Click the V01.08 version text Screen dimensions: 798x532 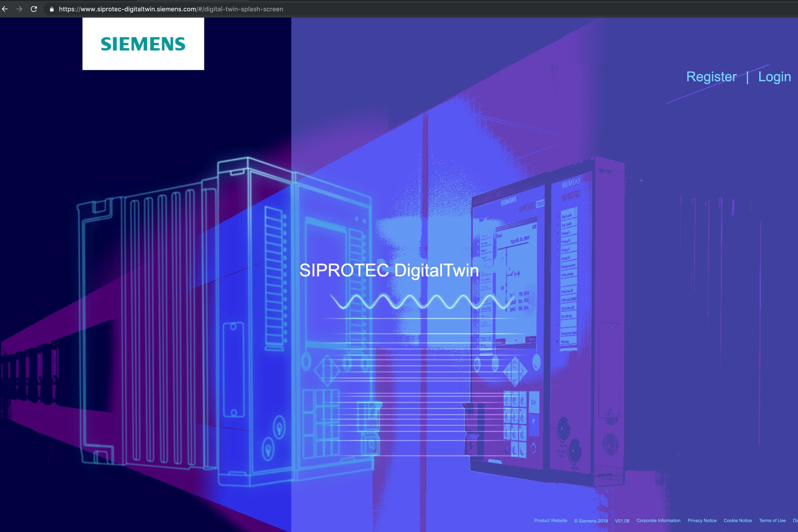tap(622, 521)
